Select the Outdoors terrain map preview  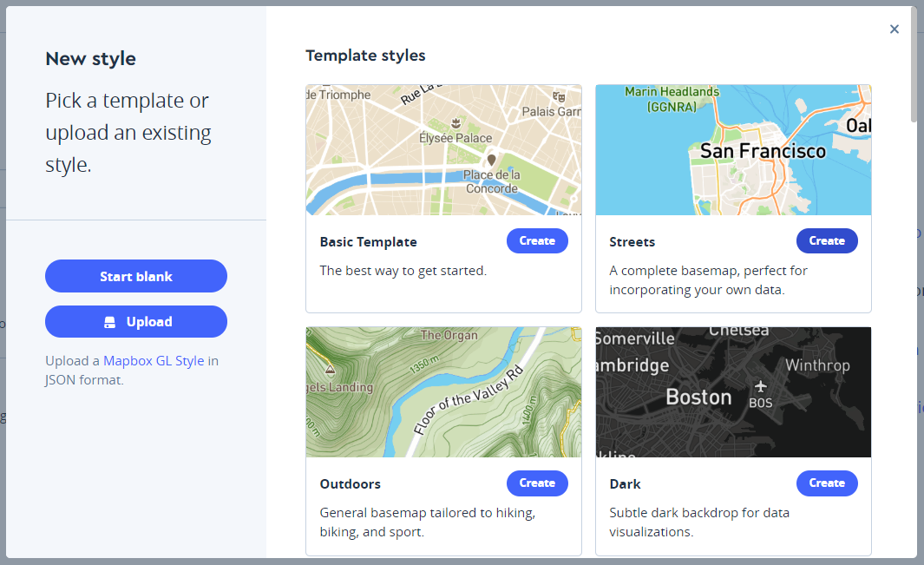point(443,391)
